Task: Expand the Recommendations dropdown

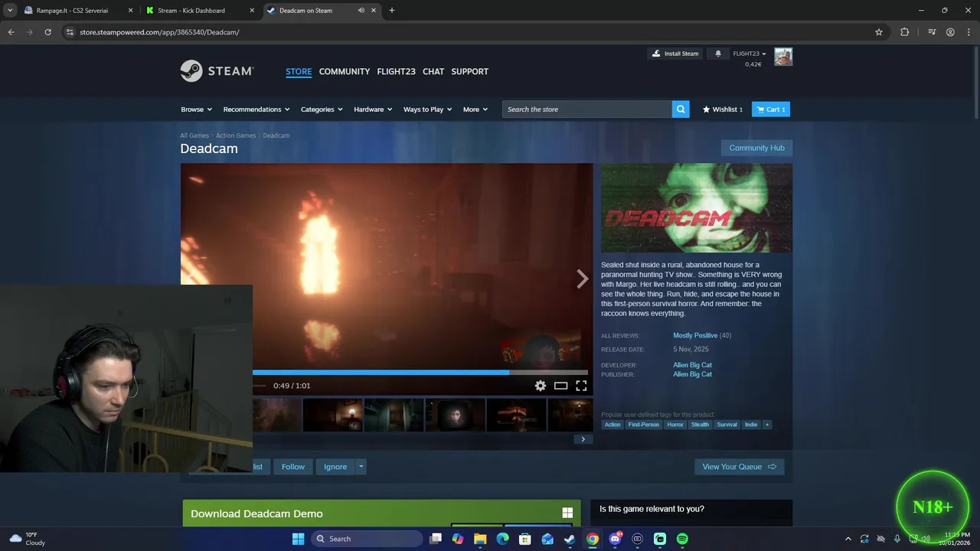Action: click(x=256, y=109)
